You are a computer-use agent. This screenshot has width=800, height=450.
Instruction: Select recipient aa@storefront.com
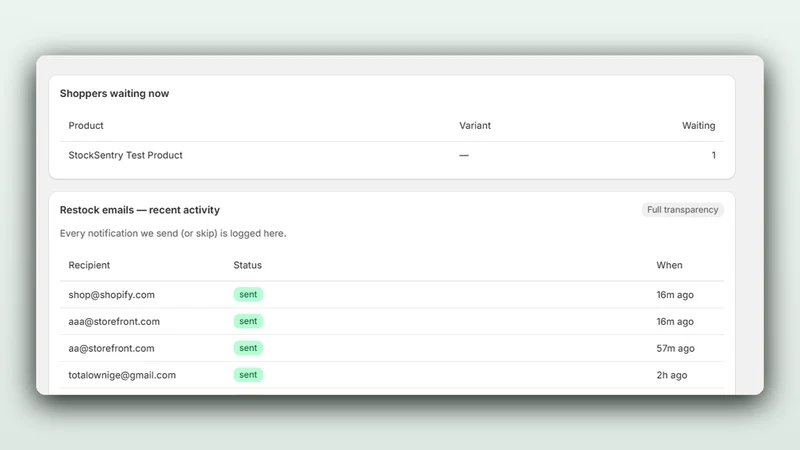(x=111, y=348)
